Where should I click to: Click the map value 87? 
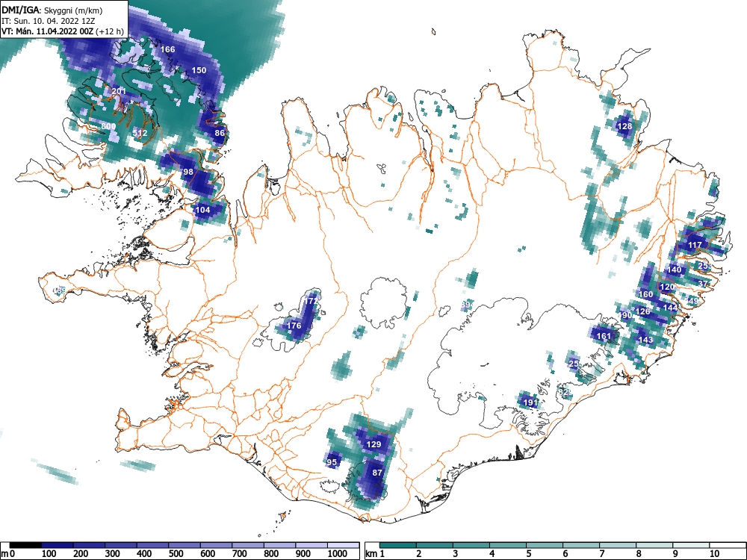[x=377, y=473]
